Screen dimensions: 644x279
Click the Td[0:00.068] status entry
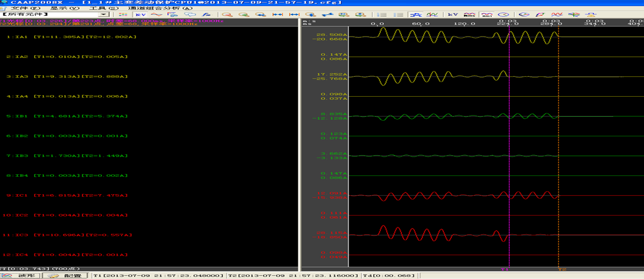tap(389, 275)
